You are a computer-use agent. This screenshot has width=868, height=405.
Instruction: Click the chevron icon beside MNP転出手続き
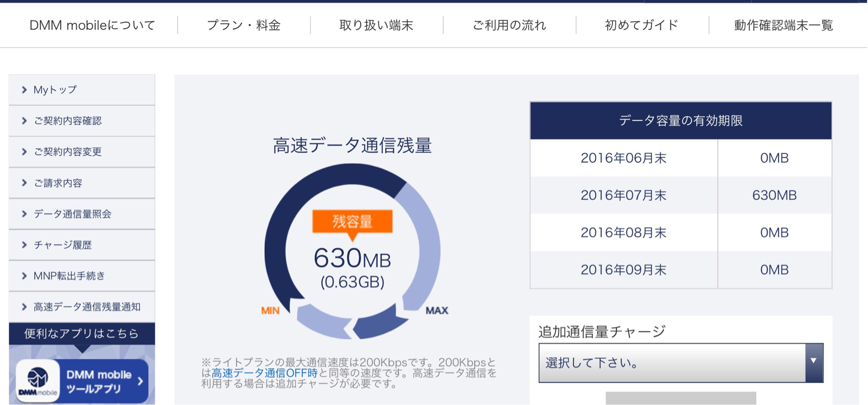click(x=24, y=276)
